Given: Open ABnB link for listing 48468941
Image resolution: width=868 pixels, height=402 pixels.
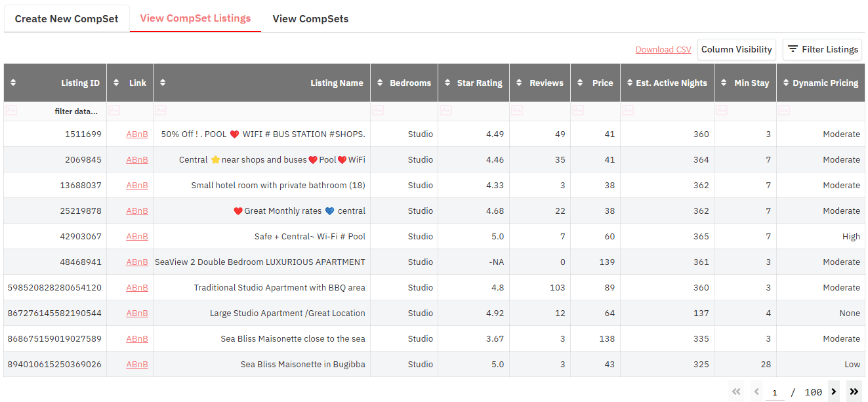Looking at the screenshot, I should [x=137, y=262].
